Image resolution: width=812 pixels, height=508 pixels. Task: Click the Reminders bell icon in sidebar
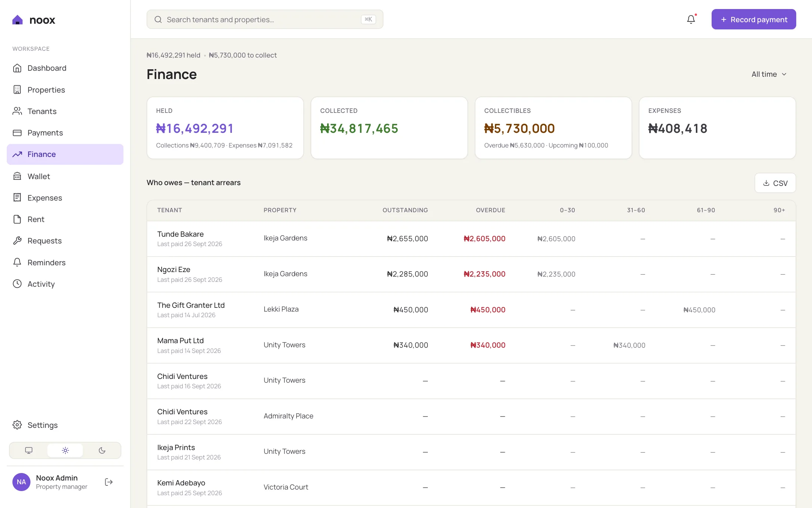tap(17, 262)
